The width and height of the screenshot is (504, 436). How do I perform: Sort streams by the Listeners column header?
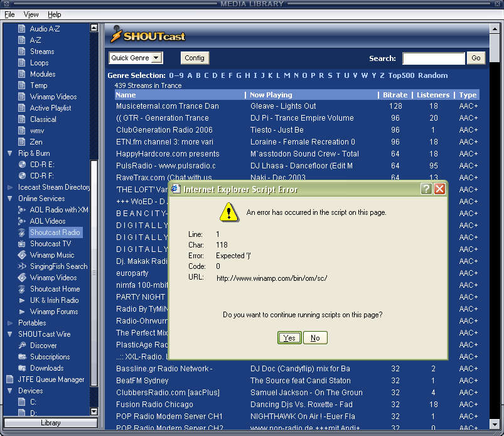(433, 95)
